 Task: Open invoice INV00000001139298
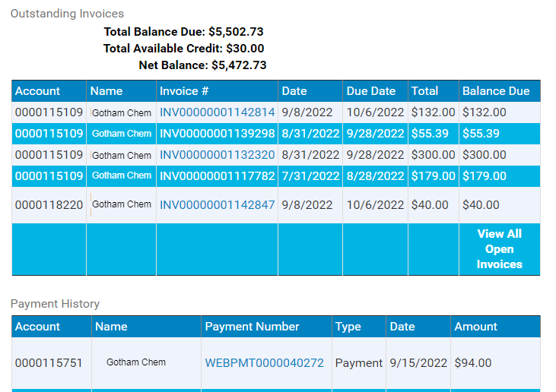(x=217, y=134)
